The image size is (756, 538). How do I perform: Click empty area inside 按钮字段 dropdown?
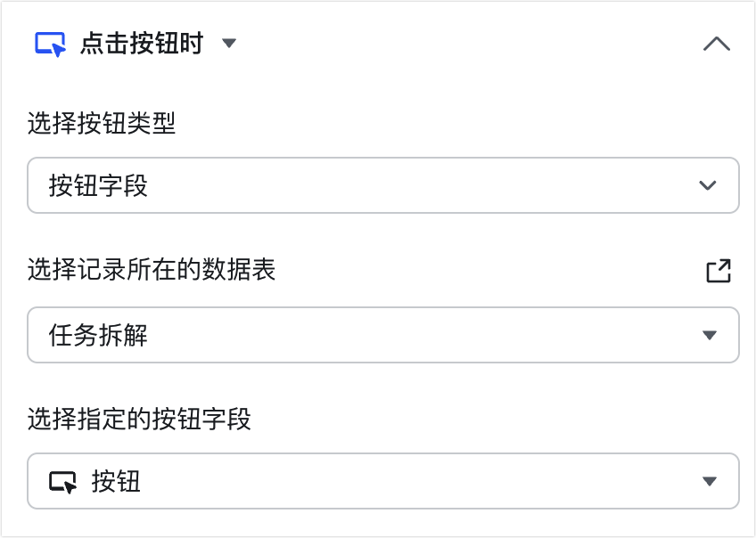coord(424,185)
